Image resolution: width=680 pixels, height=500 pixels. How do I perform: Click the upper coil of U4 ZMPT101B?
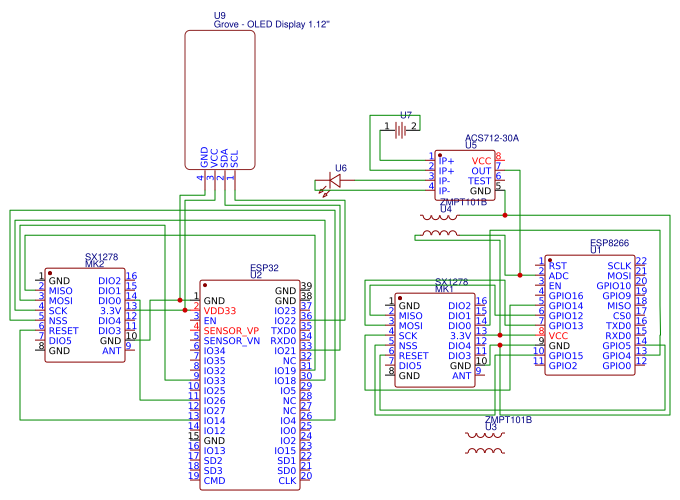coord(439,217)
